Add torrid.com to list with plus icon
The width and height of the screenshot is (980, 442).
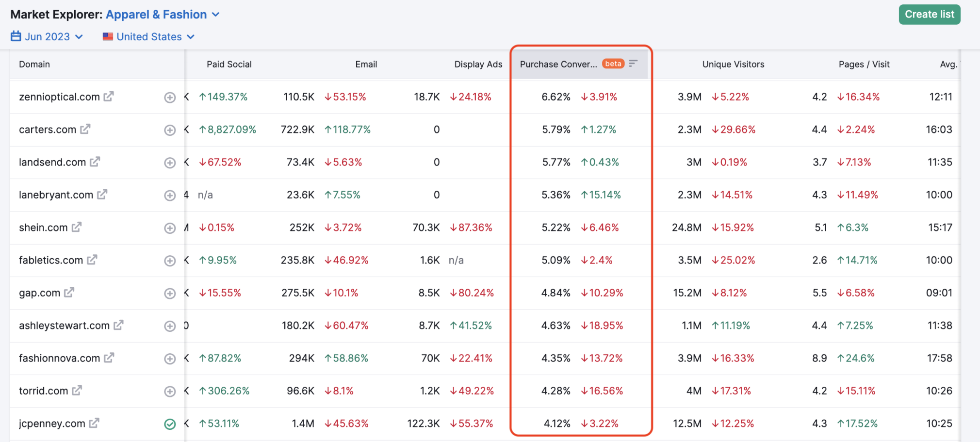tap(170, 391)
